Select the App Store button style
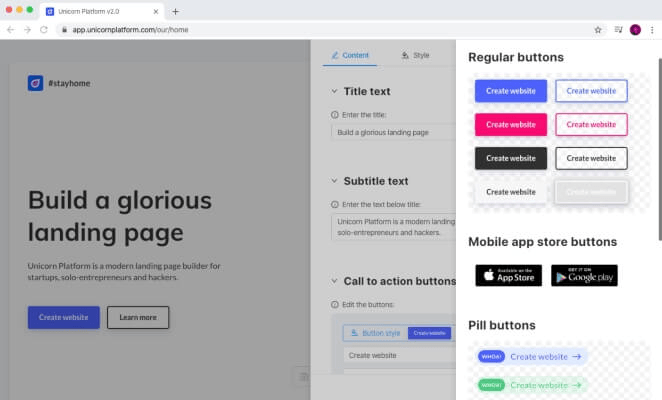 [x=509, y=275]
